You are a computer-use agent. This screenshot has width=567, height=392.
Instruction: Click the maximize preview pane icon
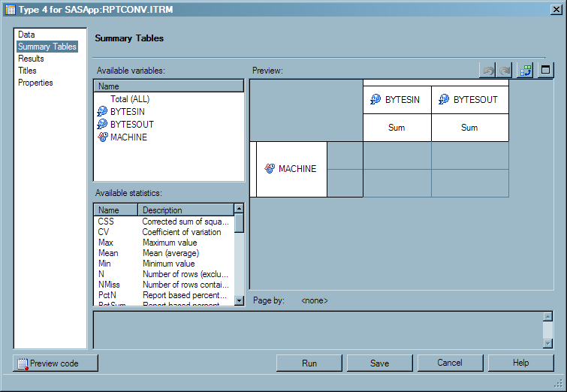pyautogui.click(x=545, y=70)
